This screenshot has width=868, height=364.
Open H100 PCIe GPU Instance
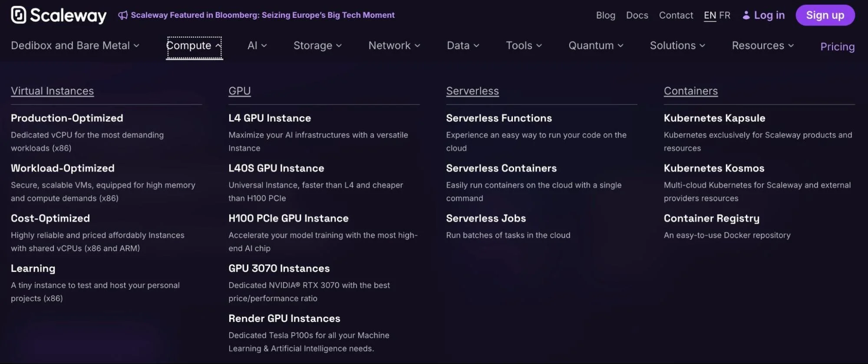tap(288, 218)
